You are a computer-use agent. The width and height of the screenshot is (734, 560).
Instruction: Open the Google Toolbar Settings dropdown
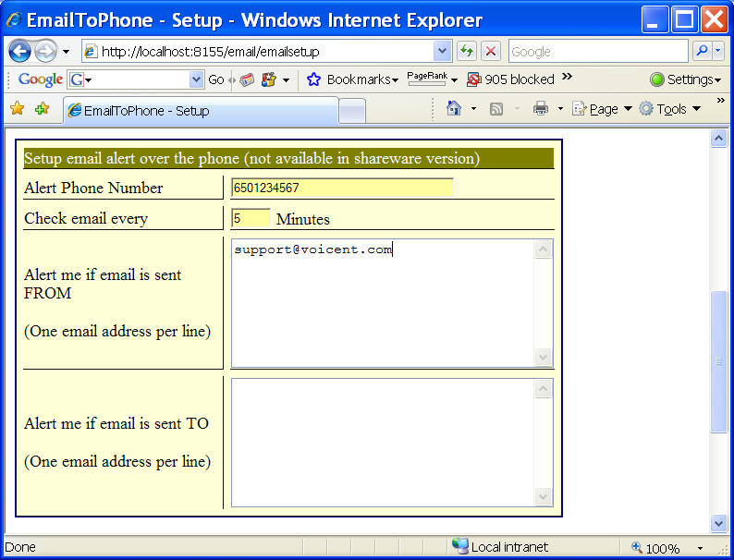click(685, 79)
